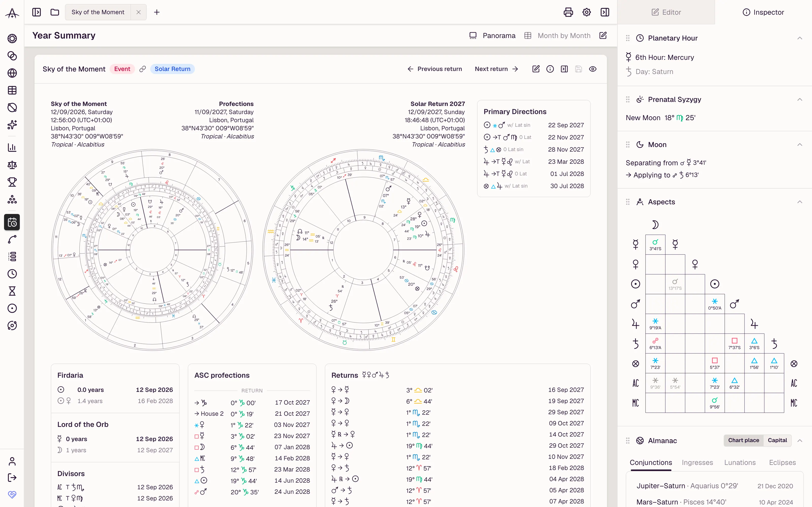Viewport: 812px width, 507px height.
Task: Select the globe icon in left sidebar
Action: [12, 73]
